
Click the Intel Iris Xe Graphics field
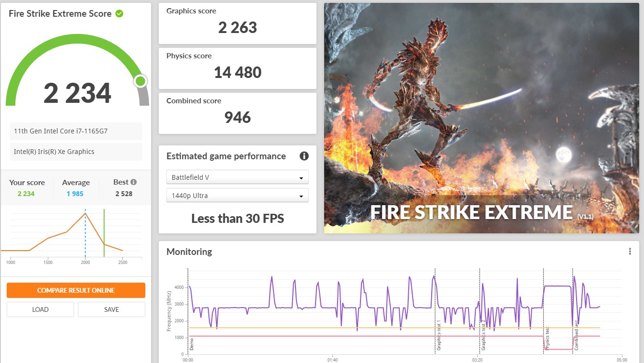tap(76, 152)
